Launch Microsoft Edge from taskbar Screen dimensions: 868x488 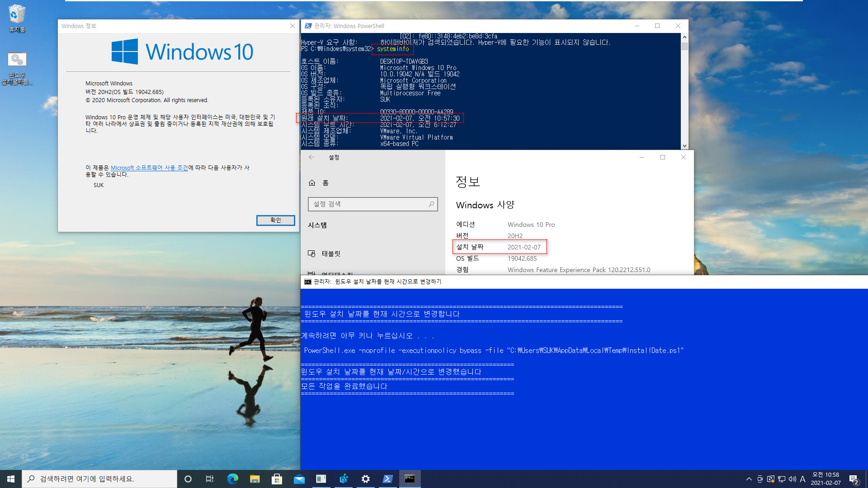[232, 479]
